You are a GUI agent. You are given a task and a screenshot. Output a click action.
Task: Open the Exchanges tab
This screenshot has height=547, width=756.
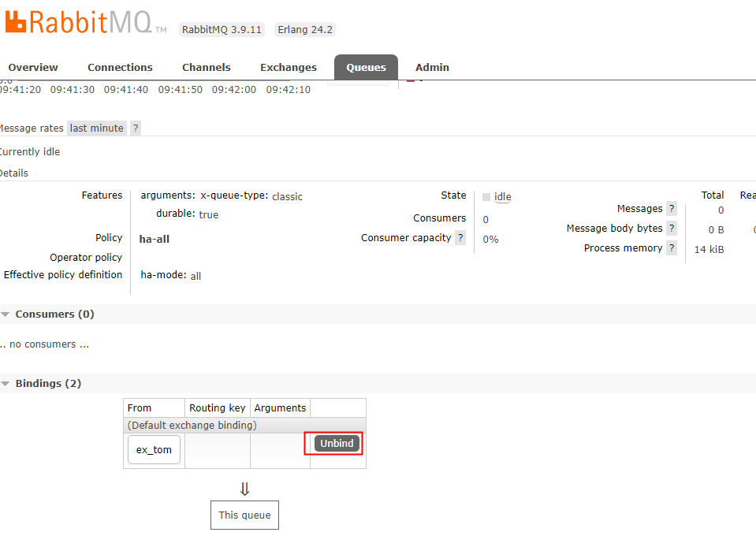[289, 68]
